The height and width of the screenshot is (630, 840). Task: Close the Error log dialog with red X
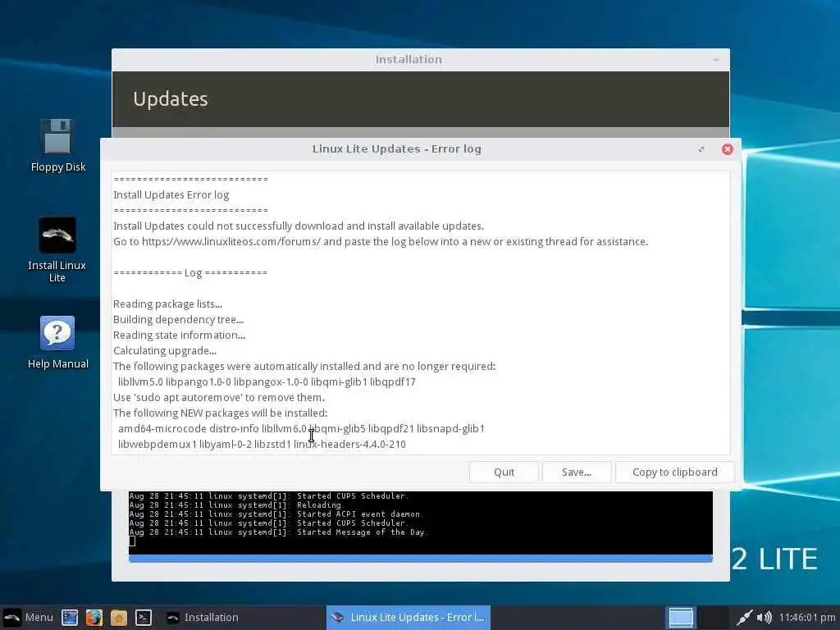coord(727,149)
